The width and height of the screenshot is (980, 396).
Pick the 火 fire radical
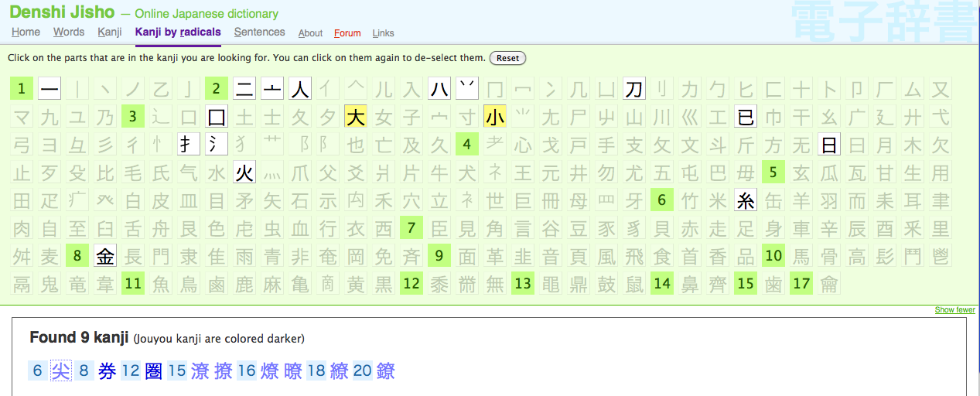click(244, 172)
